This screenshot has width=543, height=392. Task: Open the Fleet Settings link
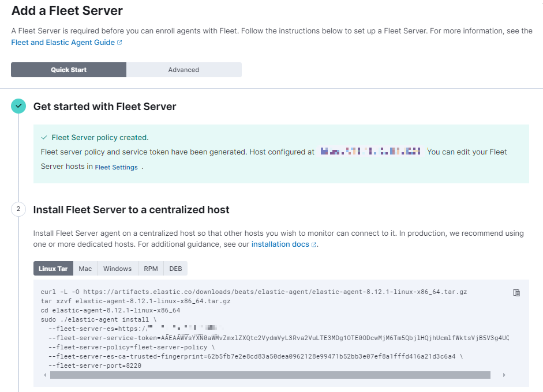(x=117, y=167)
